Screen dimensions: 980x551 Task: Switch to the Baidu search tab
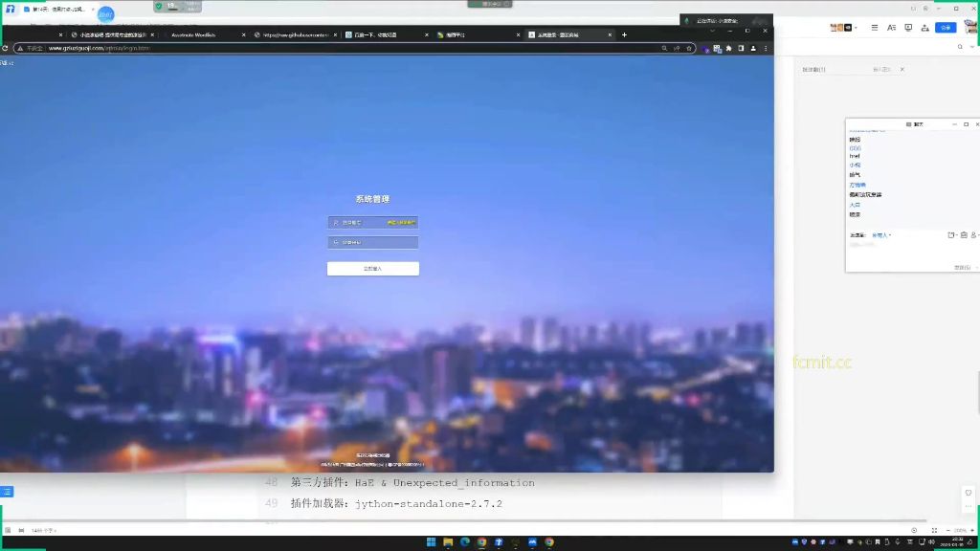[x=387, y=35]
